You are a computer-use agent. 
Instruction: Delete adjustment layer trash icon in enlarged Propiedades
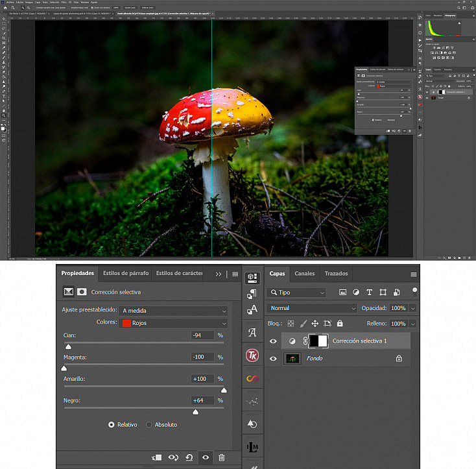point(222,457)
